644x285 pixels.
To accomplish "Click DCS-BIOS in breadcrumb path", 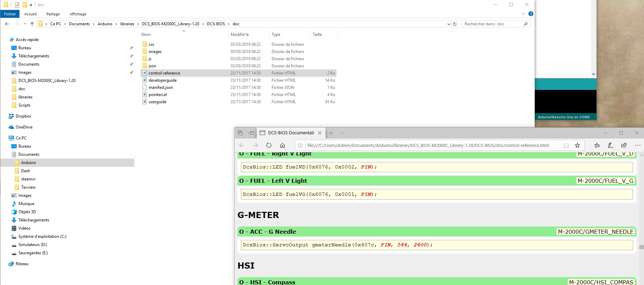I will pos(216,24).
